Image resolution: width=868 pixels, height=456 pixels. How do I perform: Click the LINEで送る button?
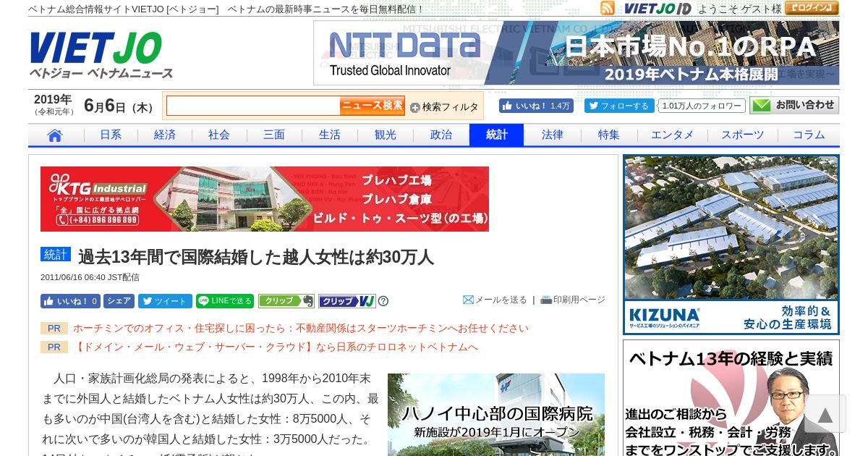pos(225,301)
